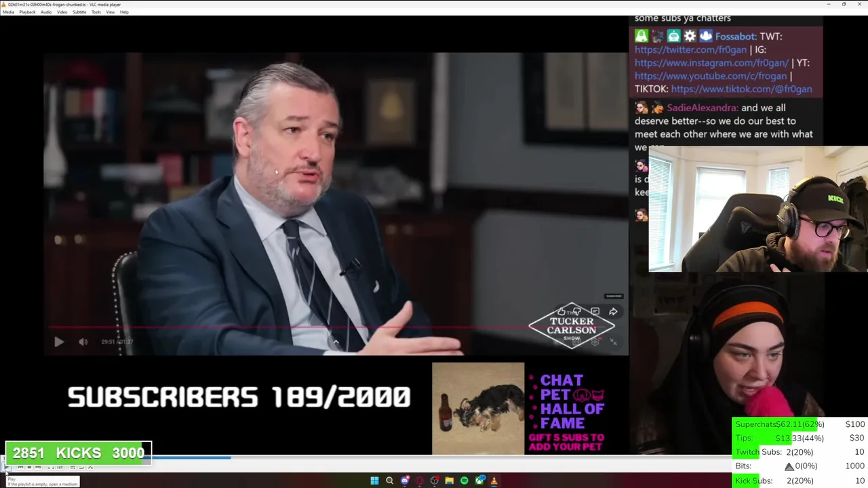Click the share arrow icon on embedded video
The width and height of the screenshot is (868, 488).
(x=613, y=312)
